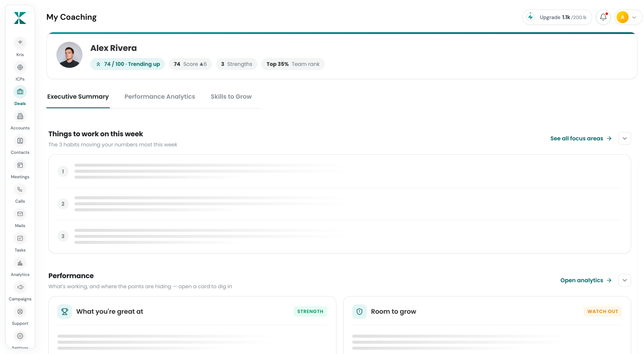Click the shield icon on Room to grow
The height and width of the screenshot is (354, 644).
pyautogui.click(x=359, y=312)
